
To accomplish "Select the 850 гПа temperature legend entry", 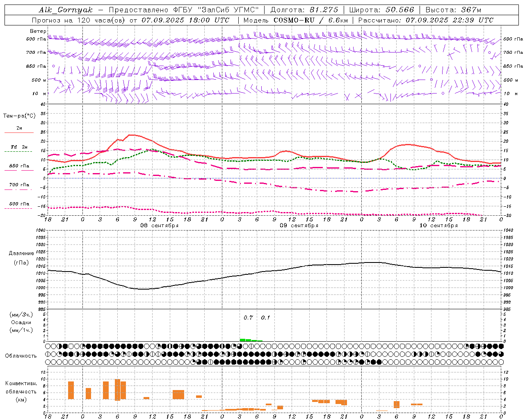I will (x=19, y=166).
